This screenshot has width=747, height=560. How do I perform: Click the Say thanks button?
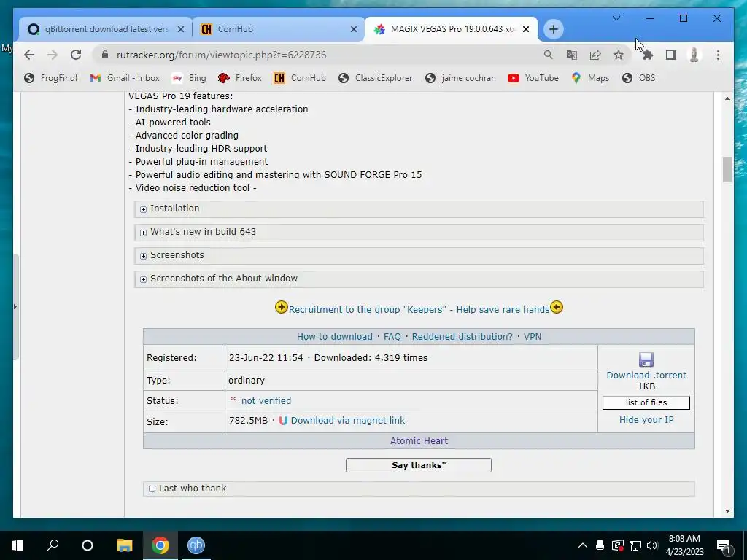click(x=418, y=465)
